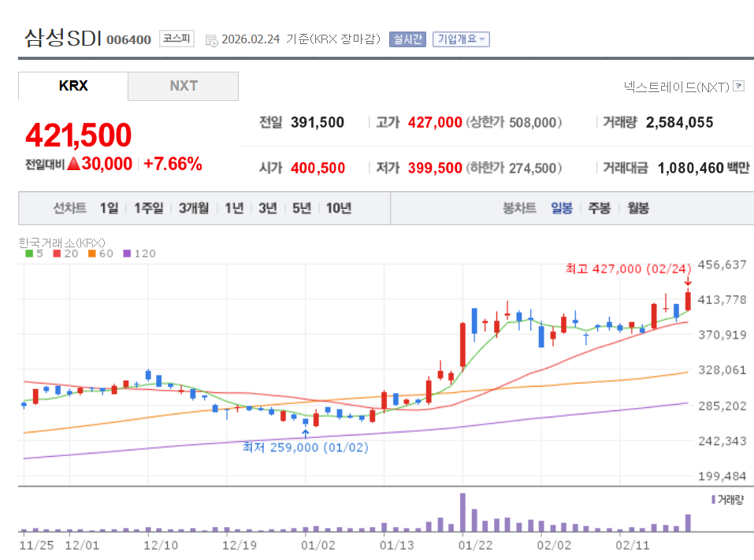Switch to the NXT exchange tab
The width and height of the screenshot is (754, 560).
pyautogui.click(x=184, y=86)
